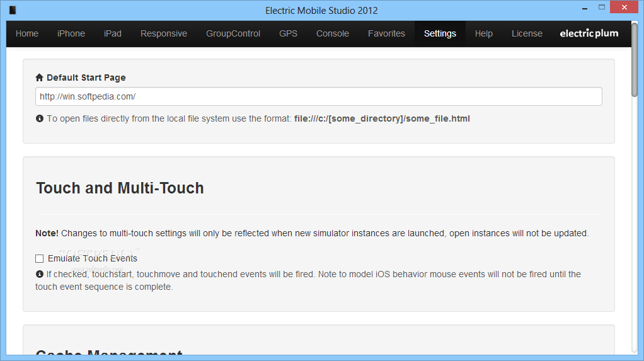Screen dimensions: 644x361
Task: Click the 'Default Start Page' label
Action: (86, 77)
